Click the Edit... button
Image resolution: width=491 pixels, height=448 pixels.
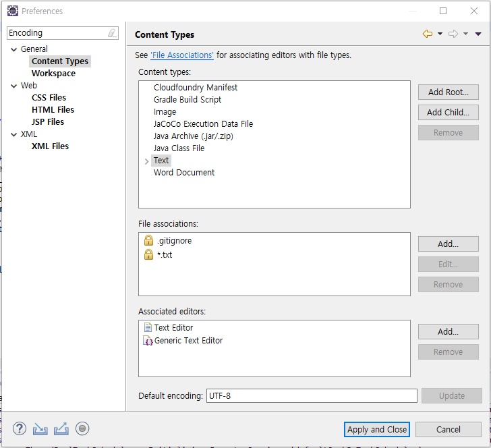449,264
